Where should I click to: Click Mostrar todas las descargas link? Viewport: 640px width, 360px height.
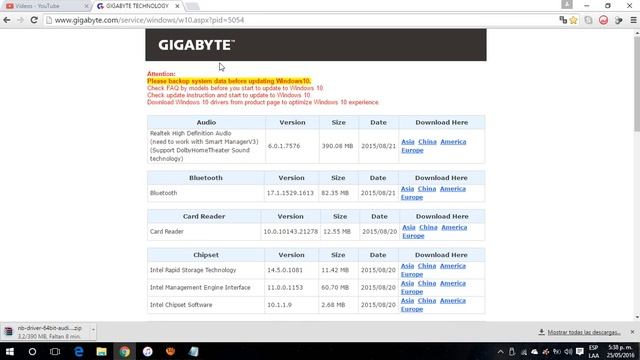584,332
